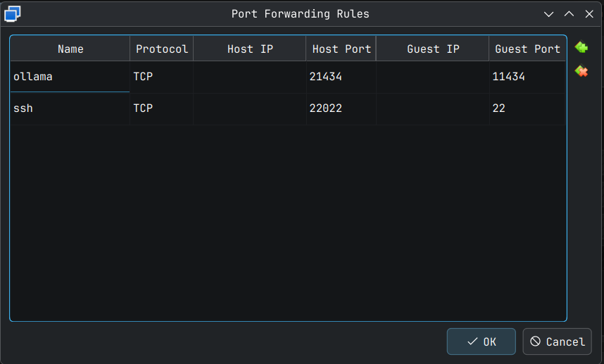Image resolution: width=604 pixels, height=364 pixels.
Task: Click guest port 11434 cell
Action: [x=527, y=77]
